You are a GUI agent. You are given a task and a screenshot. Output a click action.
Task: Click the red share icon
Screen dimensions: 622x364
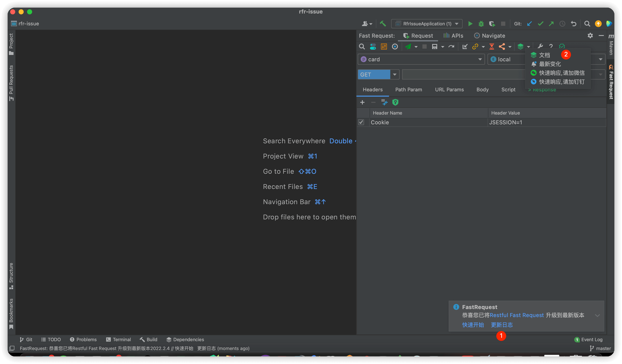(x=502, y=46)
